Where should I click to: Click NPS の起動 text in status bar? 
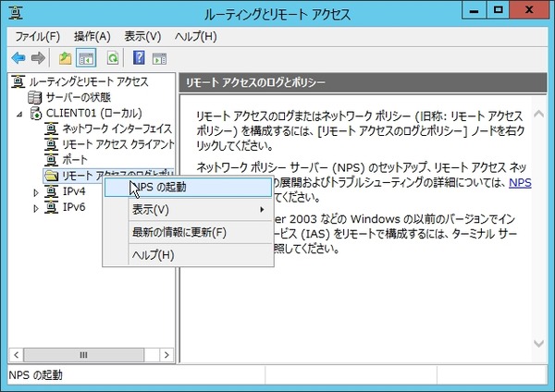coord(35,375)
